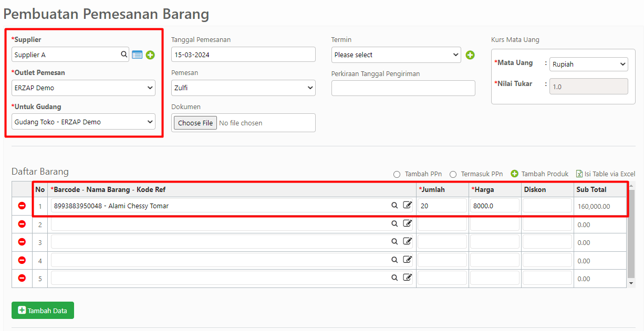Open the Outlet Pemesan dropdown
Viewport: 644px width, 331px height.
click(x=84, y=88)
